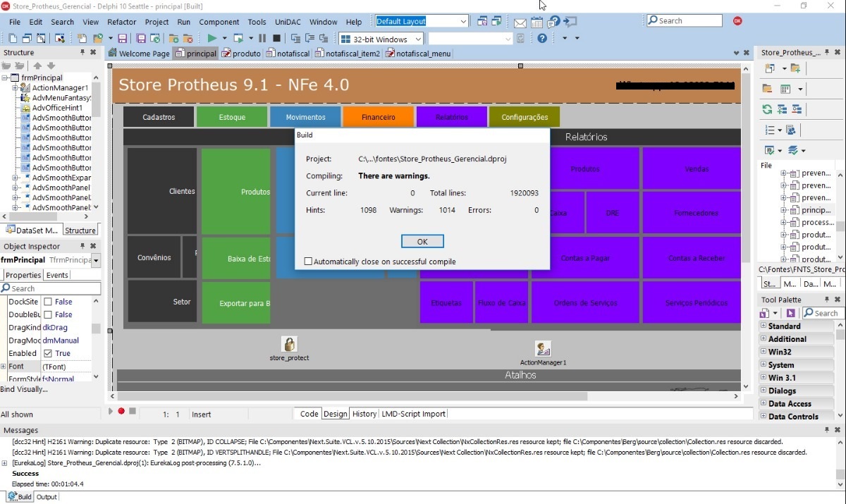Click the ActionManager1 component icon

(x=542, y=348)
